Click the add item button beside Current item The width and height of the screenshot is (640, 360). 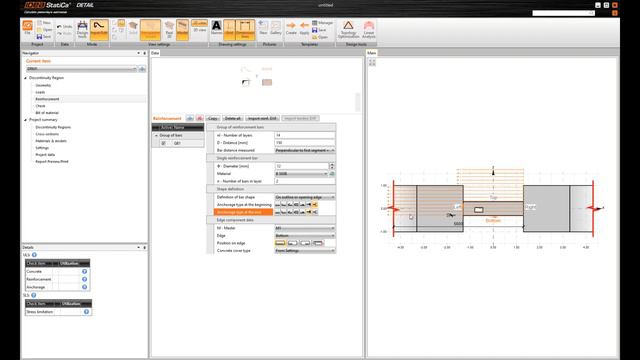point(142,69)
